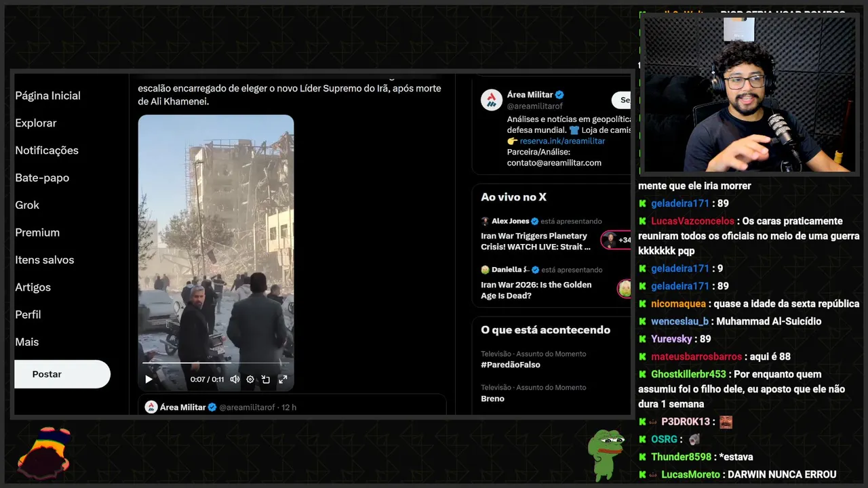
Task: Activate picture-in-picture icon on the video
Action: [x=266, y=380]
